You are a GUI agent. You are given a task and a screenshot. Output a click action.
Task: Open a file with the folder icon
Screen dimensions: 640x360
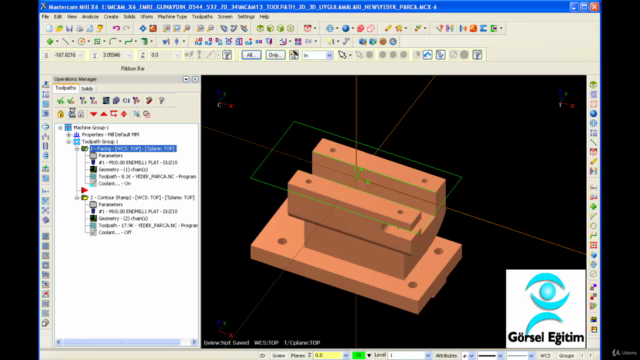click(x=59, y=28)
